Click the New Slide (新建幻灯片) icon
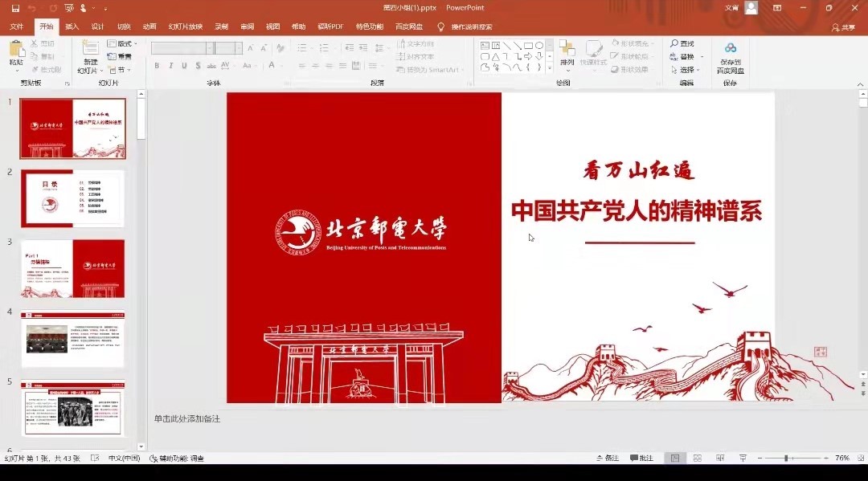This screenshot has width=868, height=481. [x=90, y=49]
